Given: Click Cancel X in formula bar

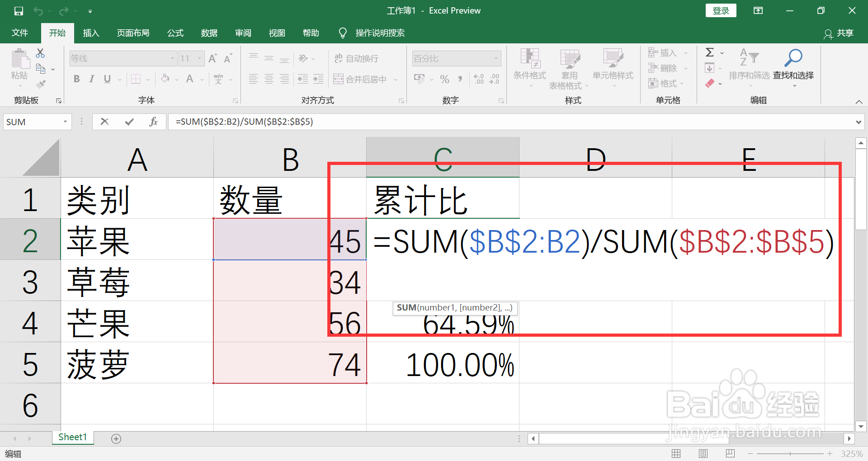Looking at the screenshot, I should (104, 122).
